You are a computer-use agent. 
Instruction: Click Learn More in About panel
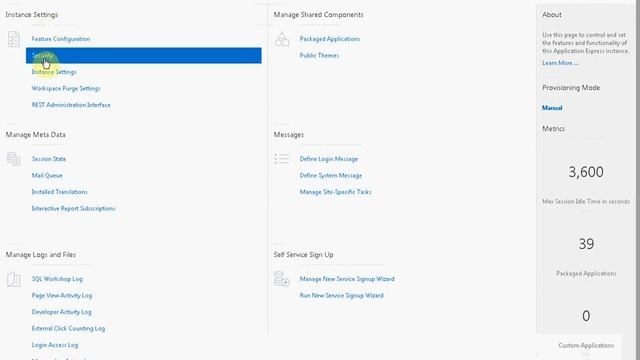click(560, 63)
